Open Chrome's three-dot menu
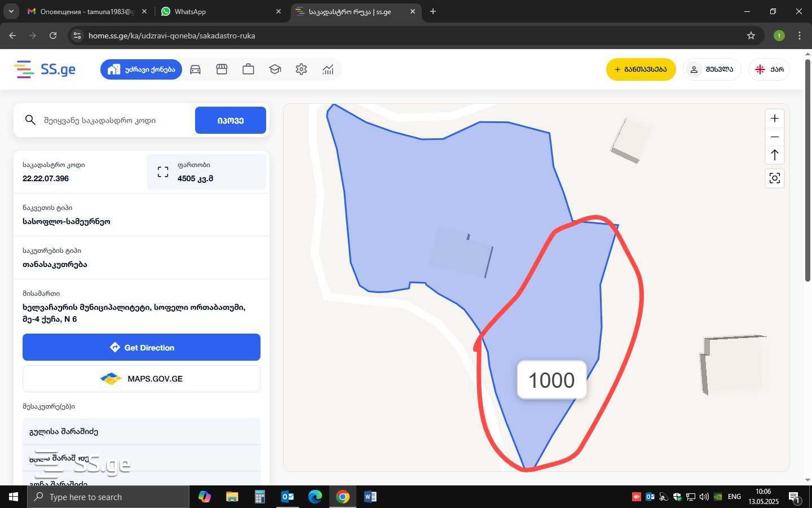The height and width of the screenshot is (508, 812). click(799, 36)
